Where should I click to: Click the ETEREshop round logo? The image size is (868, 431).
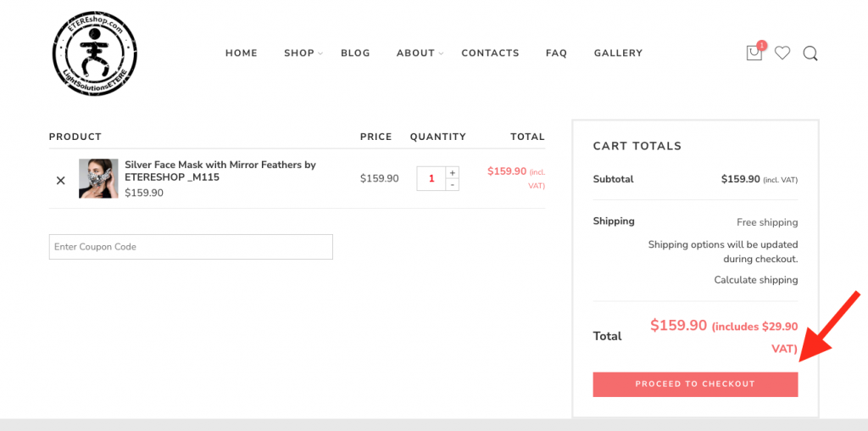click(x=95, y=53)
